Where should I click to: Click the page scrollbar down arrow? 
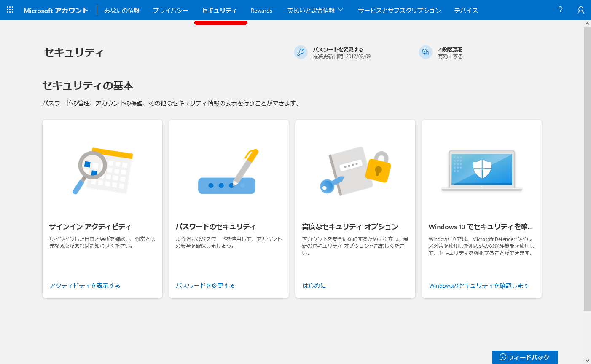[x=587, y=361]
